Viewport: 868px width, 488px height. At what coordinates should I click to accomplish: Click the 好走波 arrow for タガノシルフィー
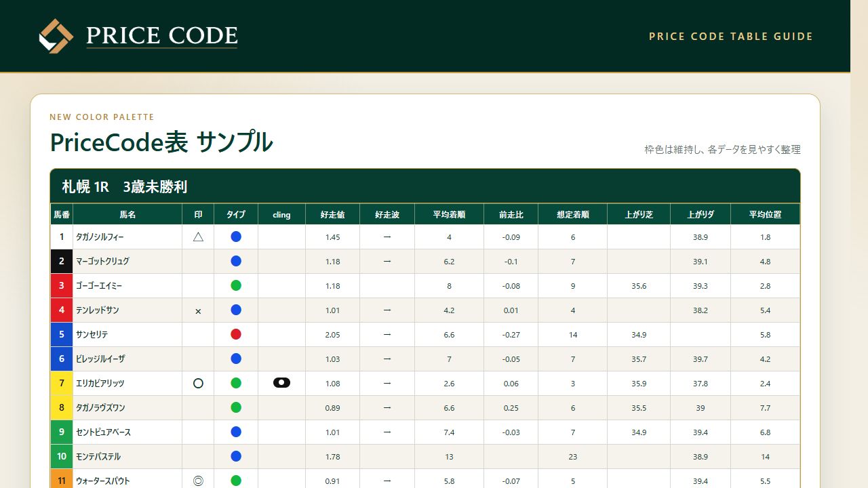coord(387,237)
